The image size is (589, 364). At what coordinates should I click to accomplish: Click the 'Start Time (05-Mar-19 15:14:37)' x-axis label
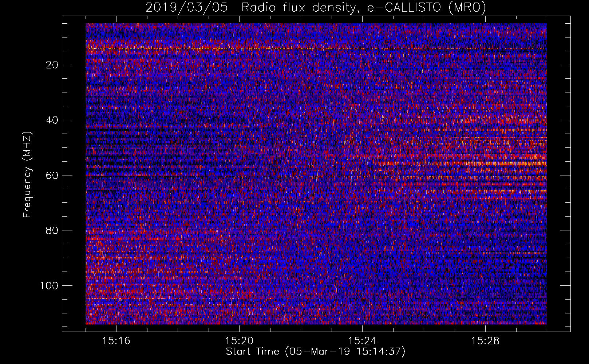[316, 352]
